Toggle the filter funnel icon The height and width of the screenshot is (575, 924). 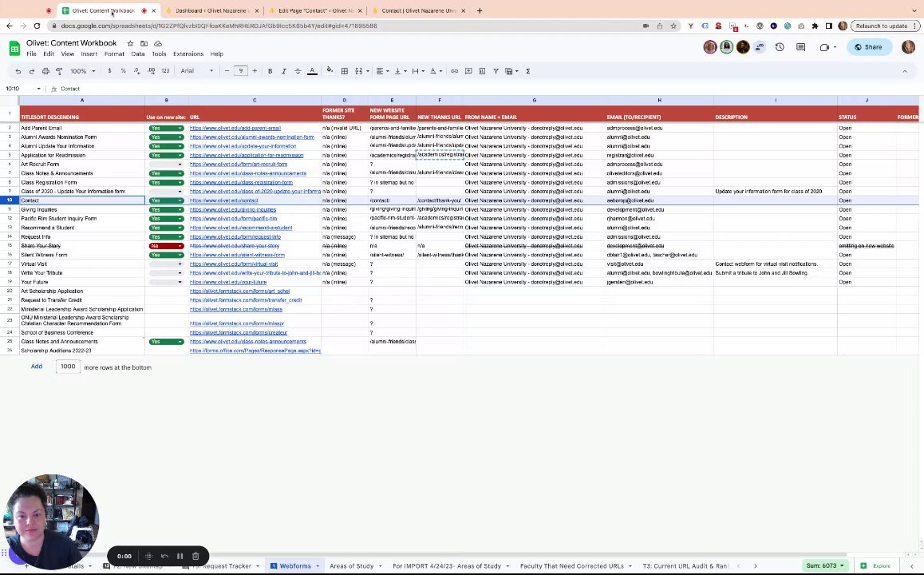pyautogui.click(x=496, y=71)
